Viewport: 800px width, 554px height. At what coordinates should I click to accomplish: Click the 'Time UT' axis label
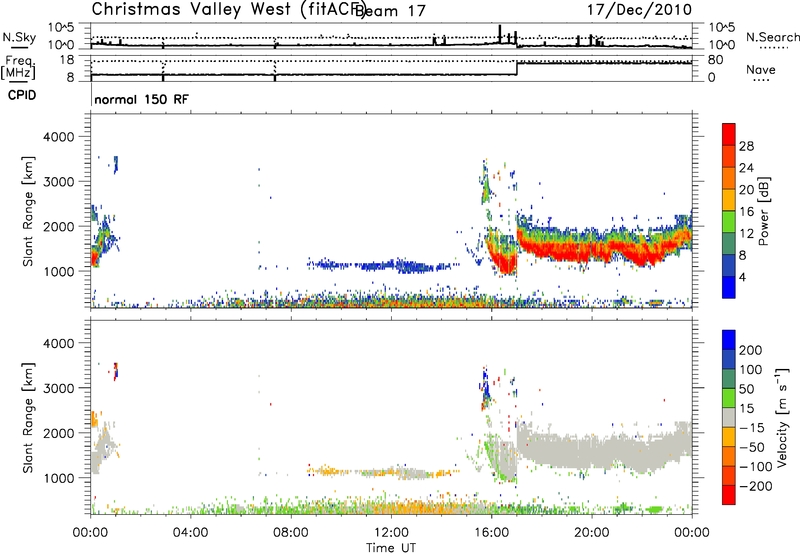tap(391, 548)
